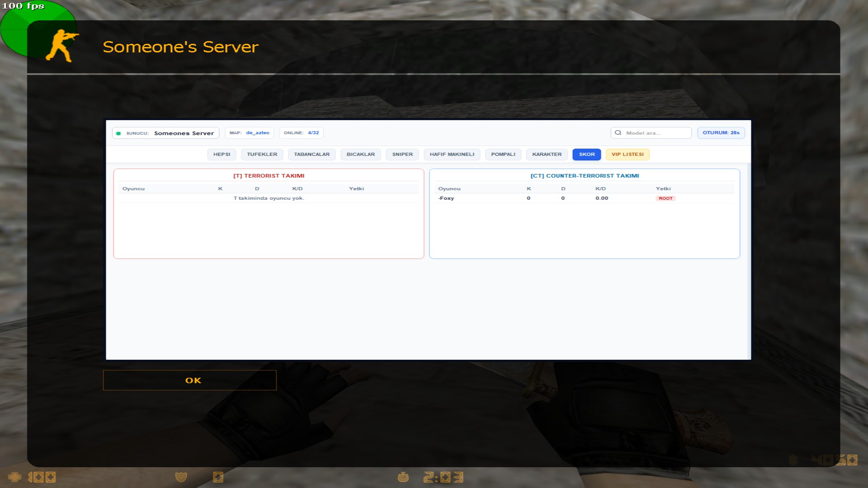Focus the Model ara search field
The height and width of the screenshot is (488, 868).
(651, 133)
